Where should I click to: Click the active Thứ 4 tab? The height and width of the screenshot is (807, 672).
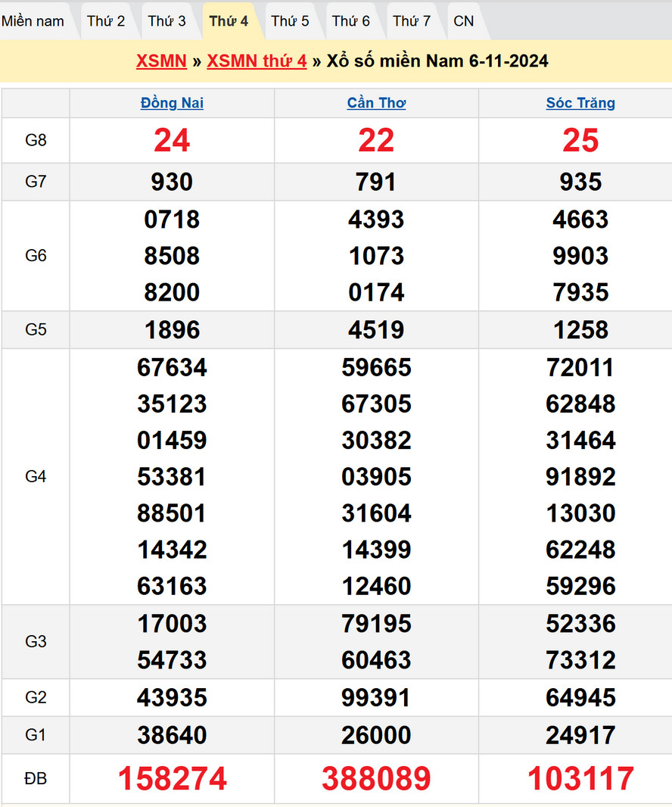click(229, 21)
